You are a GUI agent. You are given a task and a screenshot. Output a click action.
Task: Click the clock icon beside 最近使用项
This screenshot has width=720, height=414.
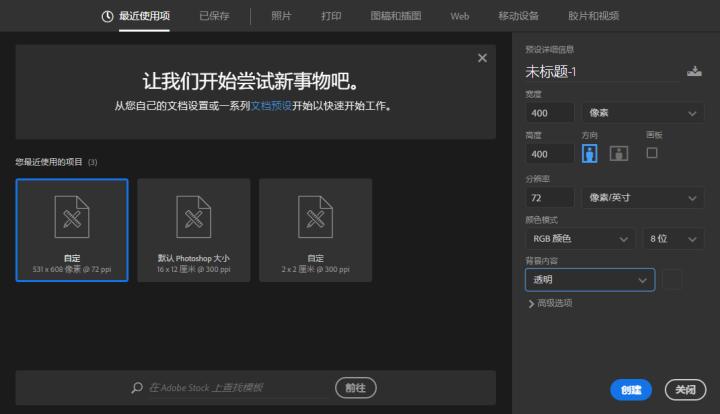107,17
